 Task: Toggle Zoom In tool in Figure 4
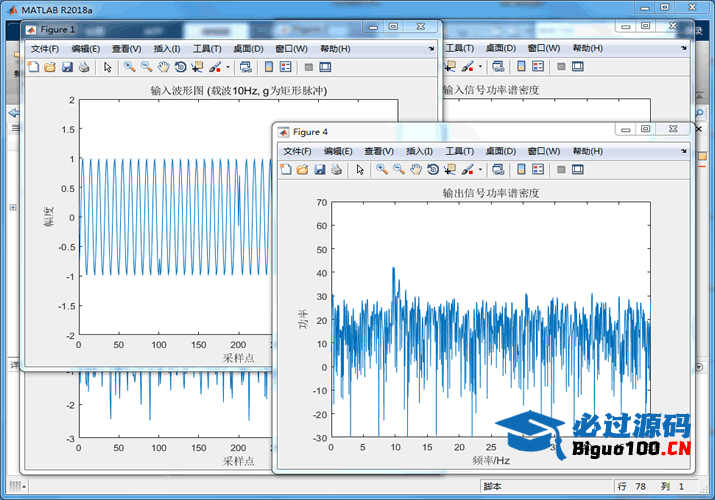point(382,170)
